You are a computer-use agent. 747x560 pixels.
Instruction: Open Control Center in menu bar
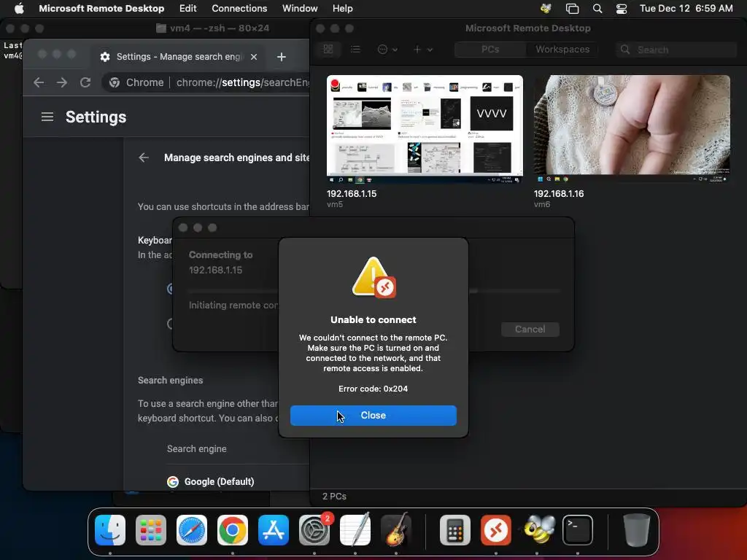coord(622,9)
